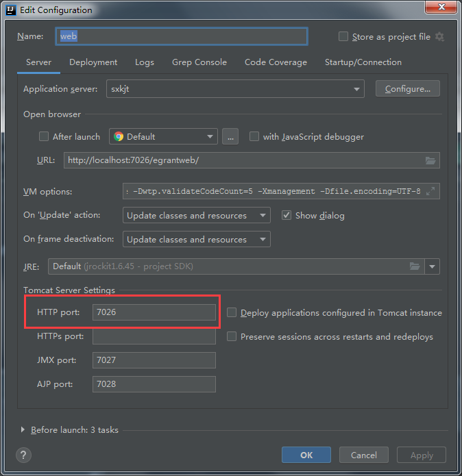Click the expand icon in VM options
Image resolution: width=462 pixels, height=476 pixels.
(430, 192)
